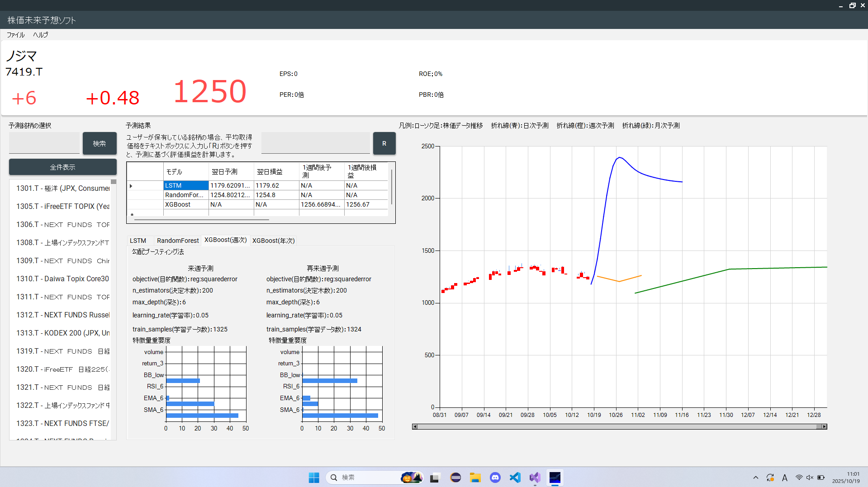The image size is (868, 487).
Task: Click the LSTM row selector arrow
Action: click(131, 186)
